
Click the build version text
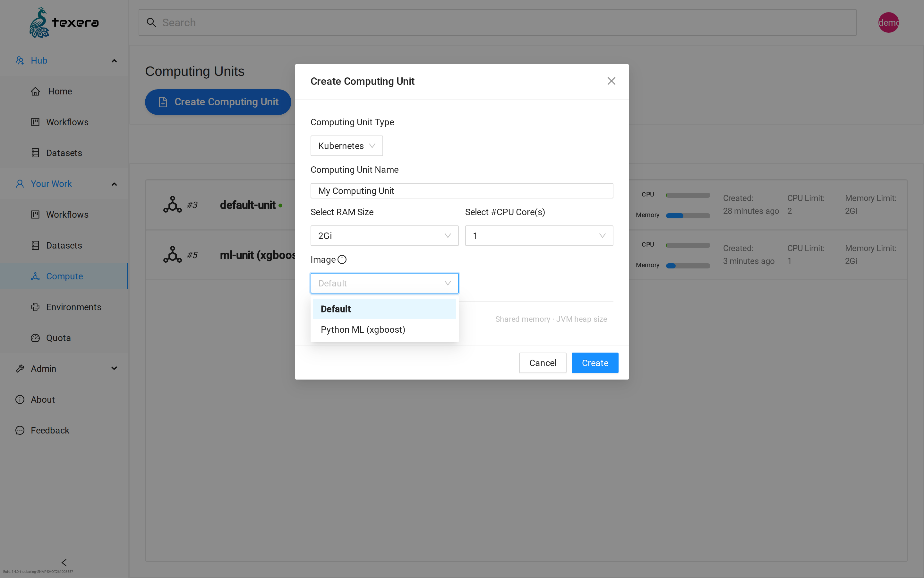38,572
